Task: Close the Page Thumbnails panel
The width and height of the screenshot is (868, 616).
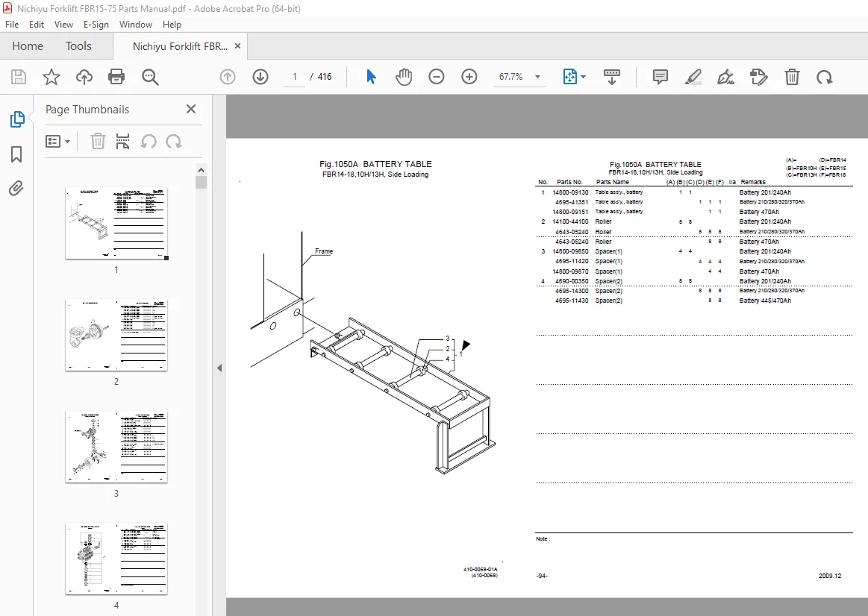Action: click(x=191, y=109)
